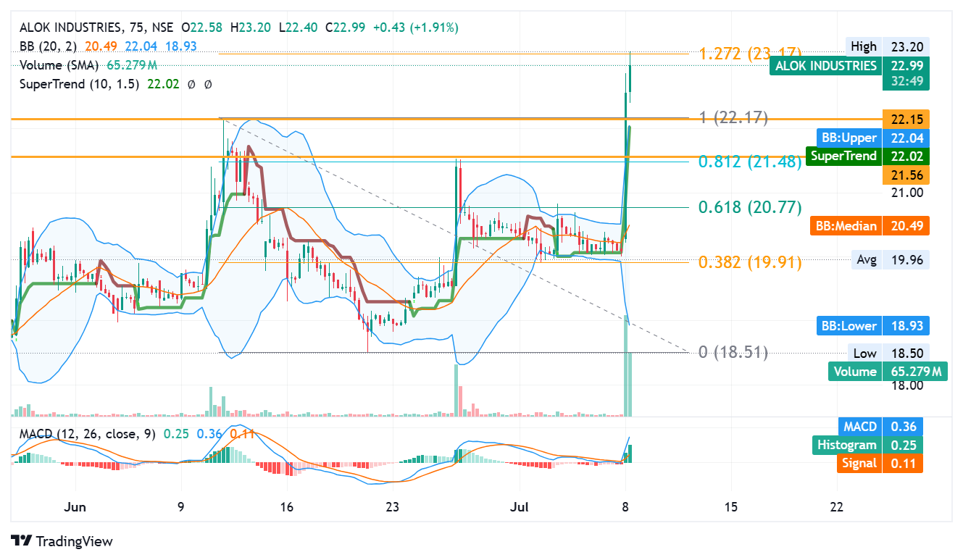Select the BB:Upper price axis label
The width and height of the screenshot is (963, 560).
(x=849, y=138)
